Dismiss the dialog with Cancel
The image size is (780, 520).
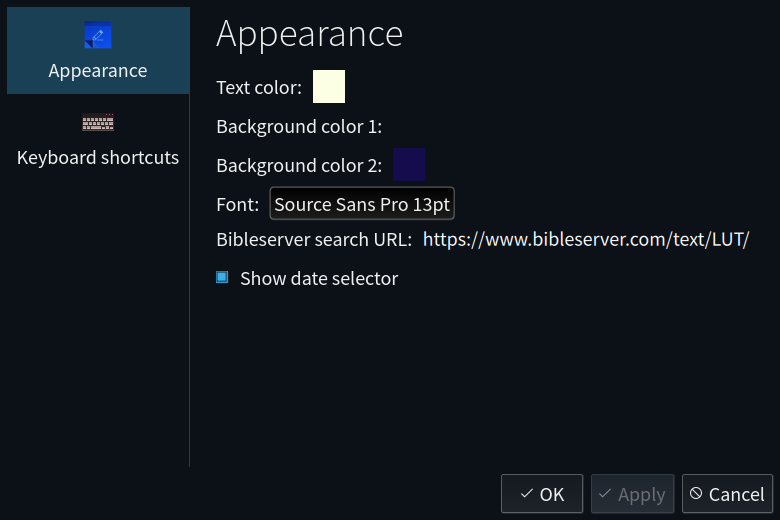click(727, 494)
